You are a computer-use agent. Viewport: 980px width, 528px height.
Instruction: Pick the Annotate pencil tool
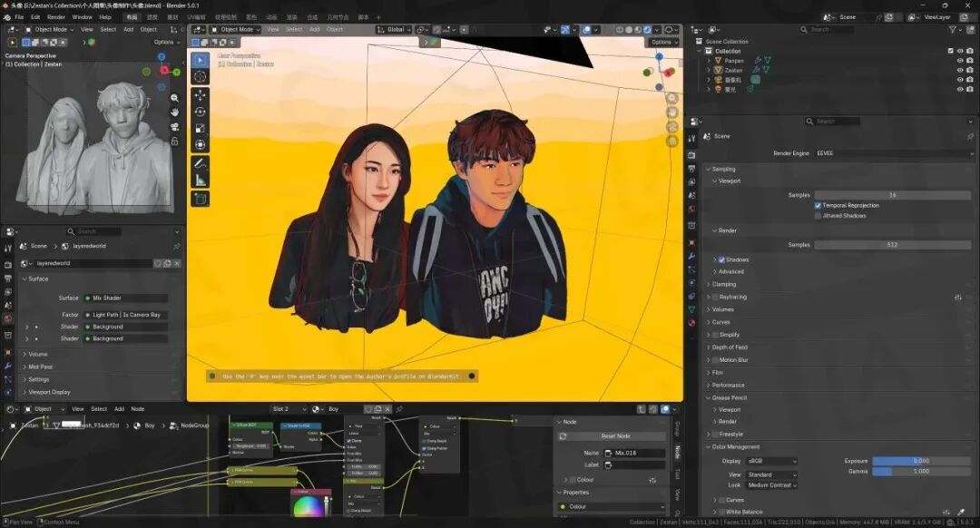(200, 163)
